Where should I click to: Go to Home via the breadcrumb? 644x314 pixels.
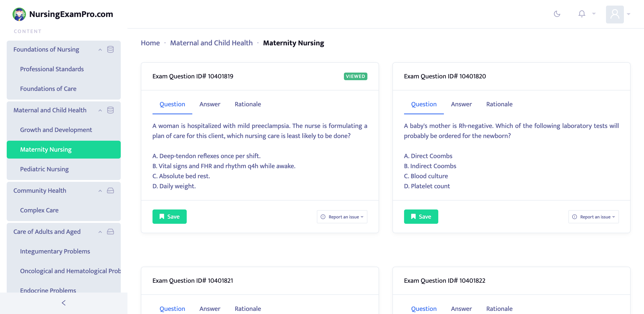click(150, 43)
